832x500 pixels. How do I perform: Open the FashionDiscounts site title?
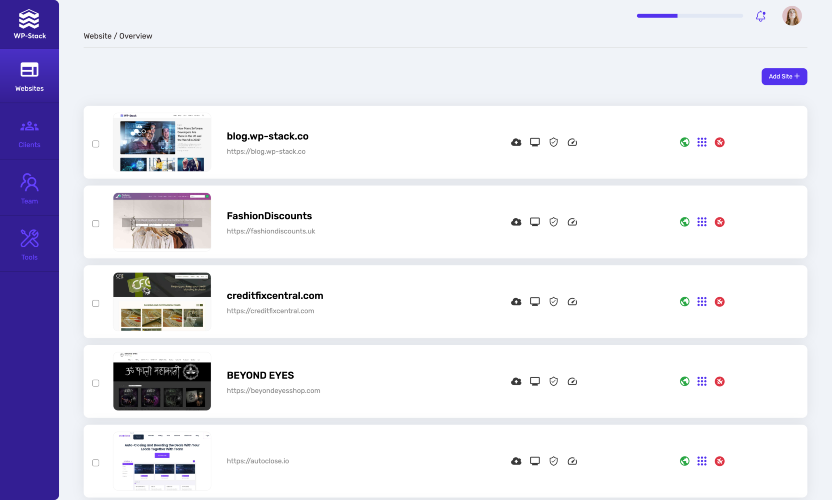(x=269, y=215)
